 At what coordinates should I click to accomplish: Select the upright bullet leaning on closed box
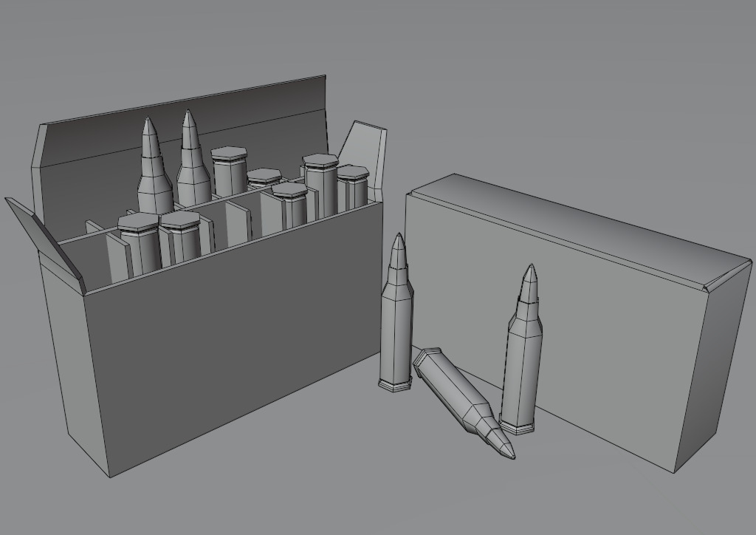point(520,350)
